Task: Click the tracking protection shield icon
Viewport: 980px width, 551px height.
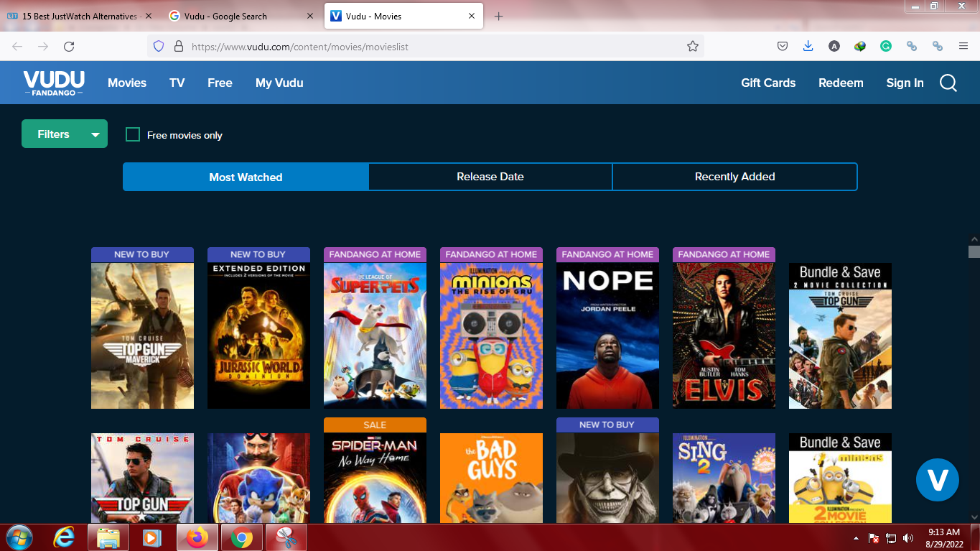Action: [159, 46]
